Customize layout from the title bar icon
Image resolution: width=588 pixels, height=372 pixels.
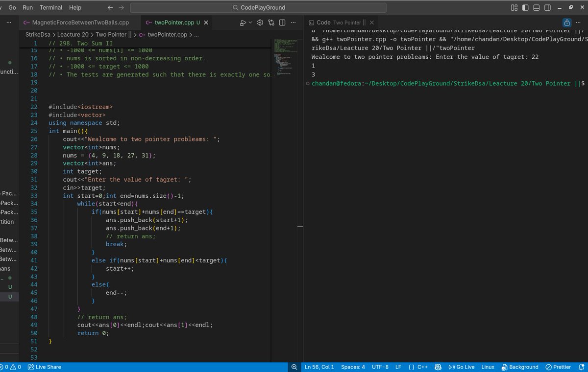coord(514,7)
